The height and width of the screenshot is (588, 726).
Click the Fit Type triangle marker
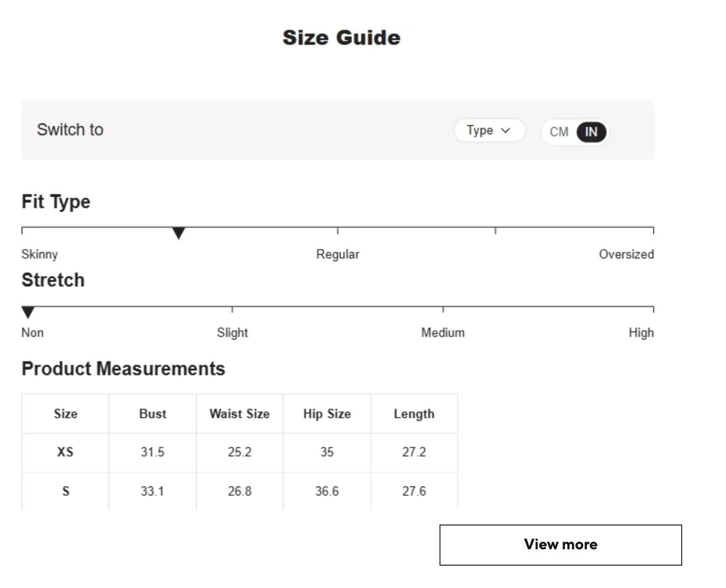point(178,233)
